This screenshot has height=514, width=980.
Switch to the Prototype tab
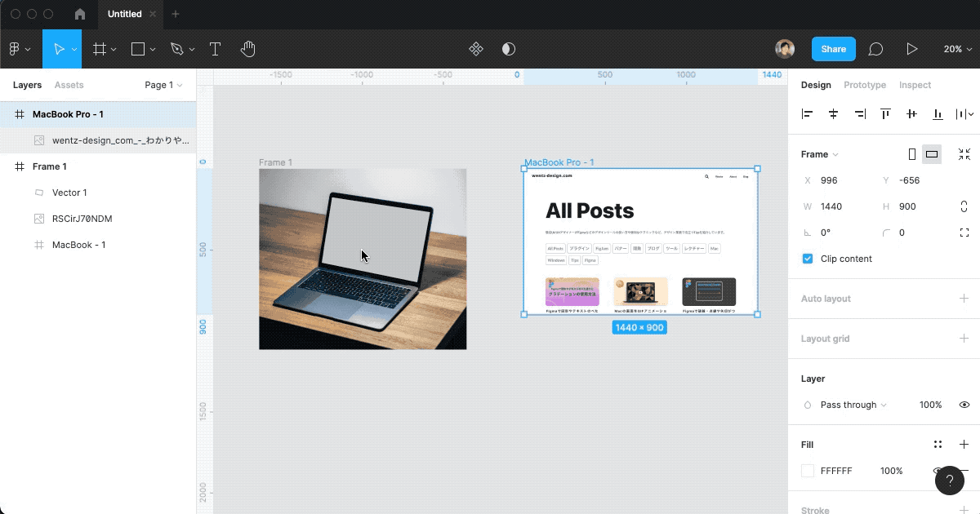point(865,85)
